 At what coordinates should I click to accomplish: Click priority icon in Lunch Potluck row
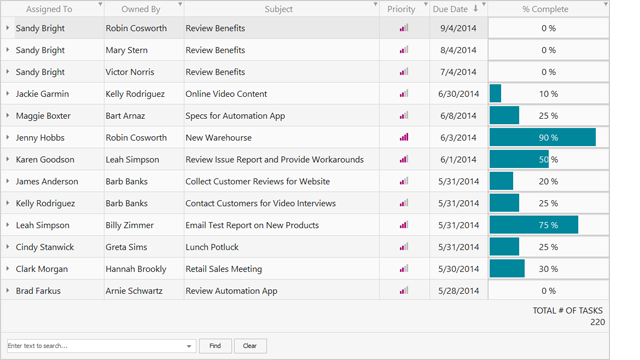tap(404, 247)
